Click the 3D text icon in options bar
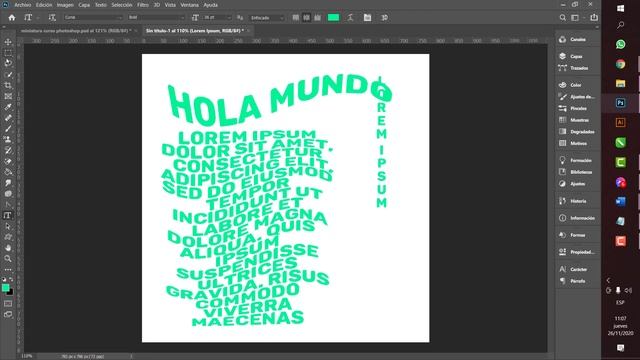The image size is (640, 360). click(384, 18)
